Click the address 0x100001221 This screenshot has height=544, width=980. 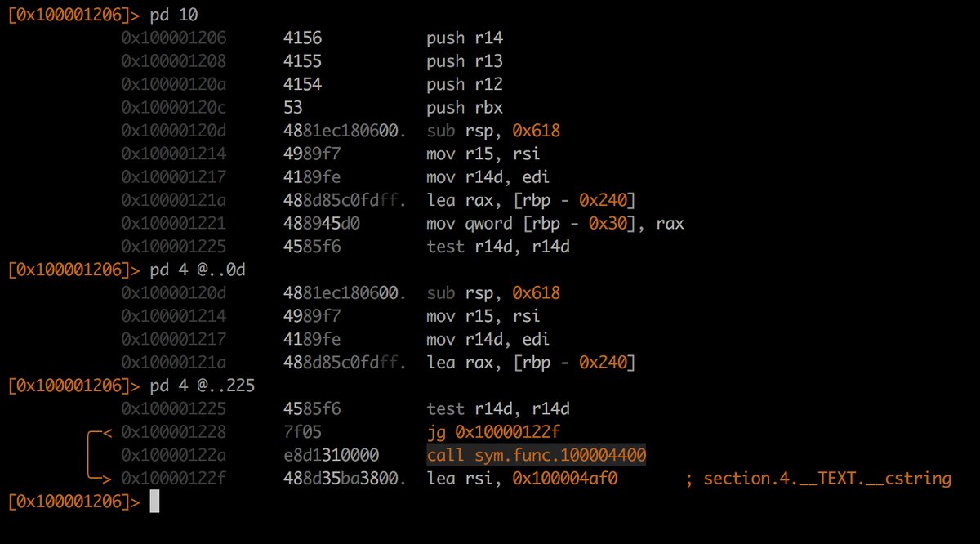173,223
